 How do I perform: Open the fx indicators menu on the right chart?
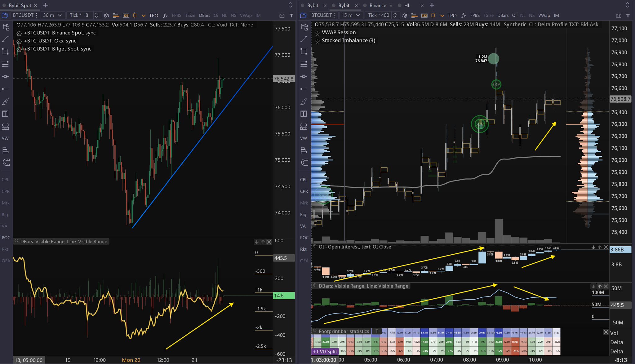point(464,15)
